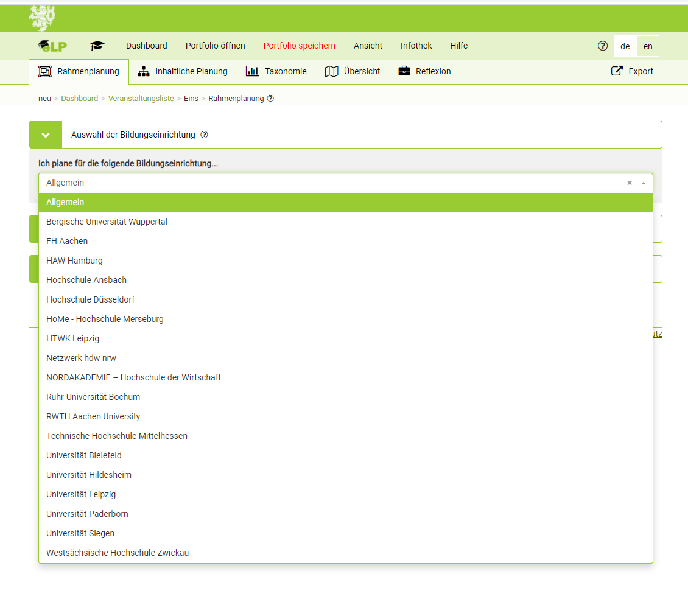Select Technische Hochschule Mittelhessen

tap(346, 436)
